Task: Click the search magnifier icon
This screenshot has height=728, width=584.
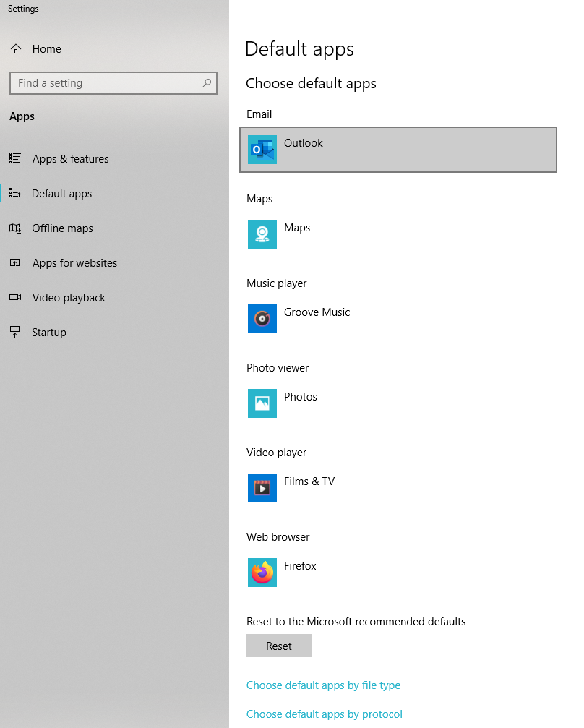Action: tap(207, 83)
